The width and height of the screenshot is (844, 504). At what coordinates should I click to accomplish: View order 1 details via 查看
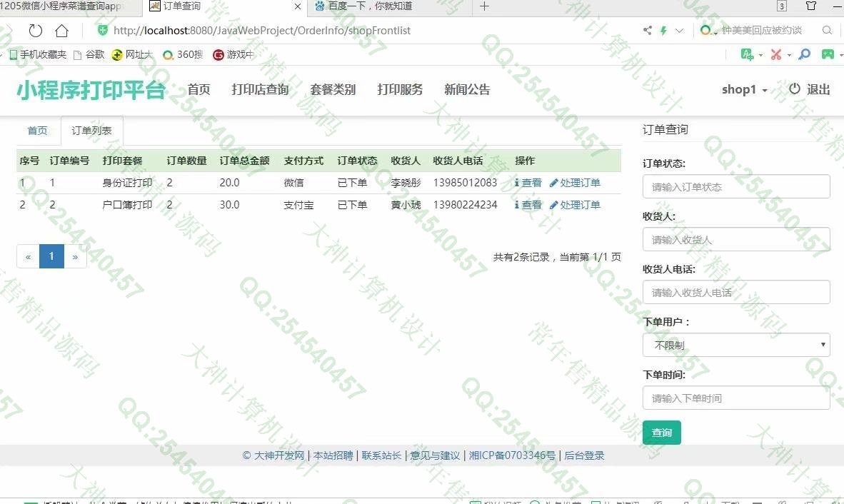click(x=528, y=183)
